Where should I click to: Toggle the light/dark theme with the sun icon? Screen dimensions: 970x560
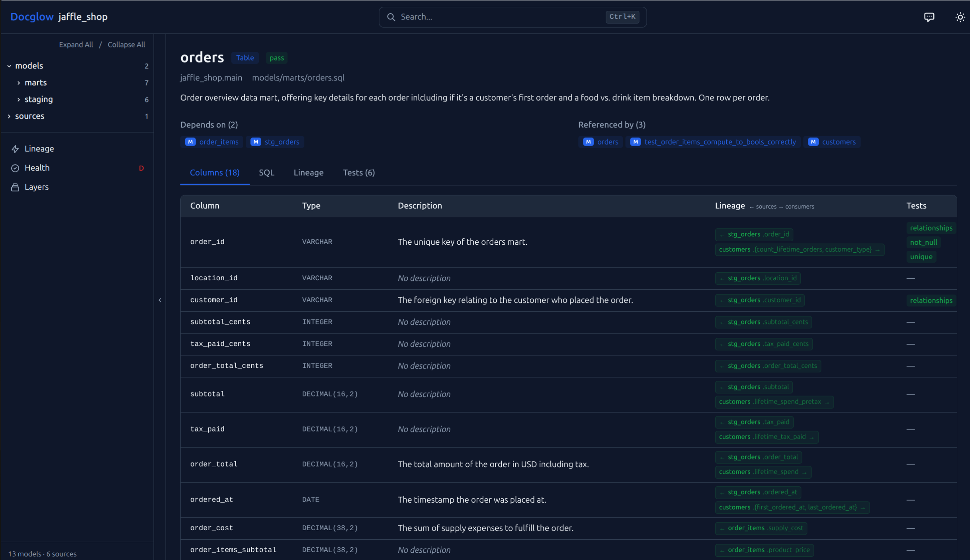tap(960, 17)
